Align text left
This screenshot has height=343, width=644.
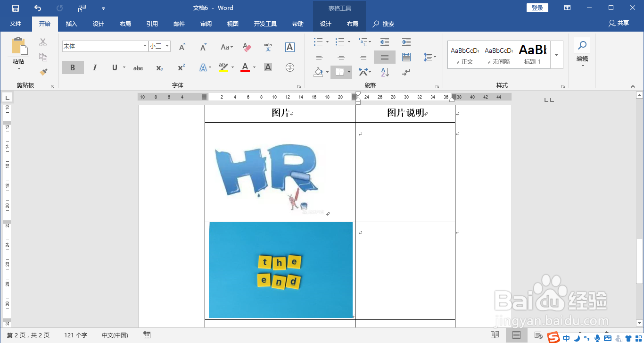320,57
